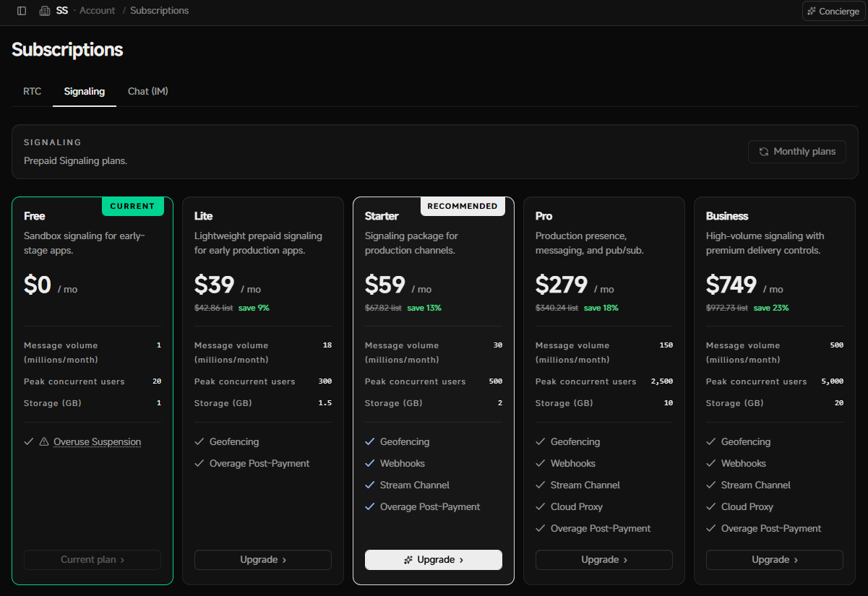Click Starter plan Webhooks checkmark
The image size is (868, 596).
pos(369,464)
